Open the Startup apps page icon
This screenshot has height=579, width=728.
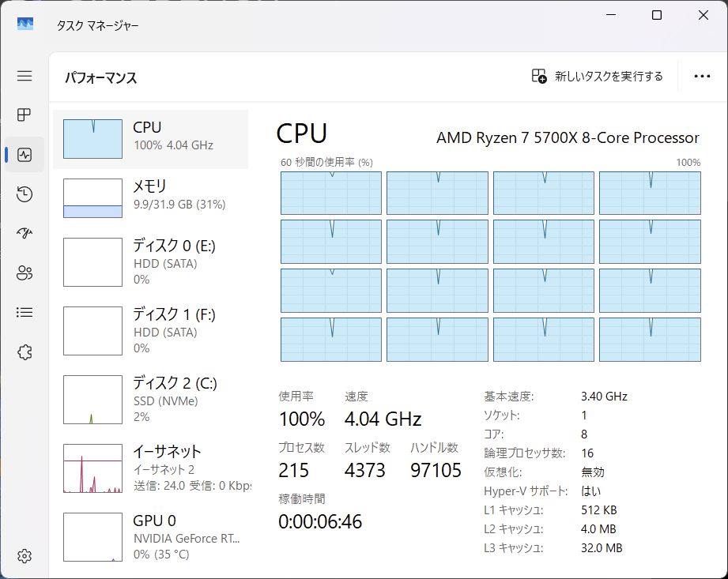point(25,233)
